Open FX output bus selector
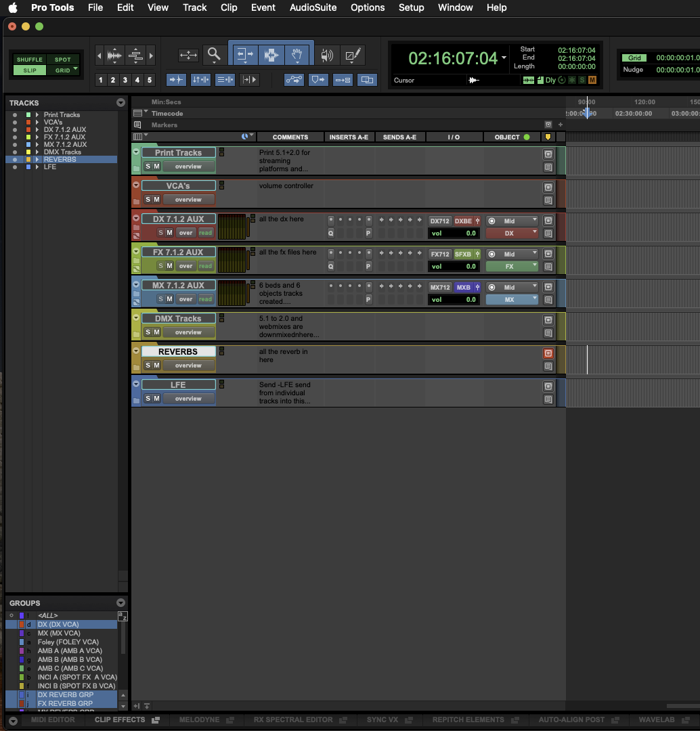The height and width of the screenshot is (731, 700). pos(512,266)
